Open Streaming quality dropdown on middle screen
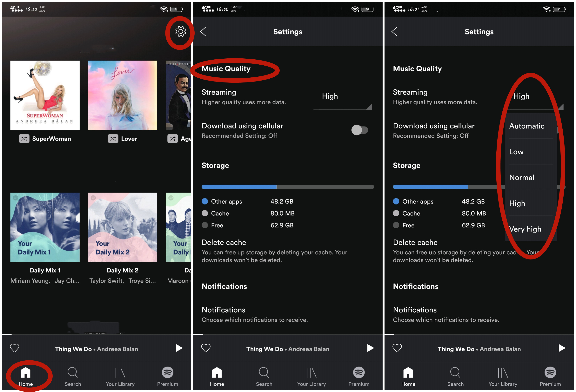 (343, 99)
